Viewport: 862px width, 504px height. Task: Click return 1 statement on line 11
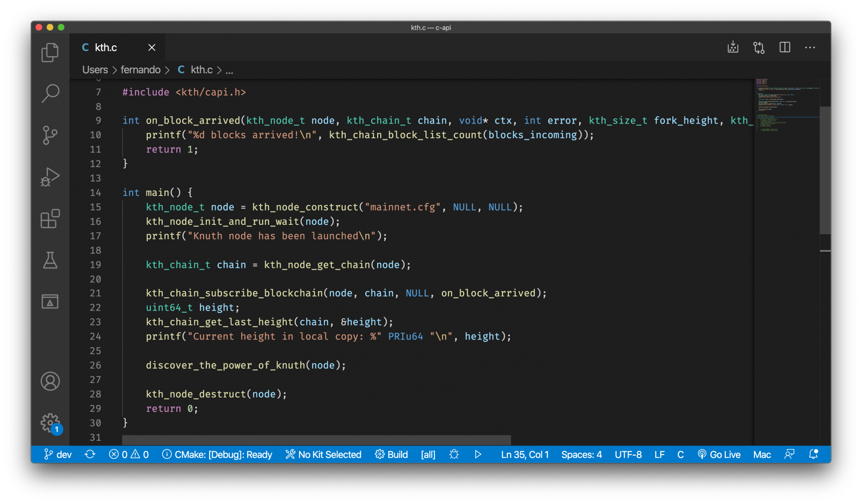[x=172, y=149]
